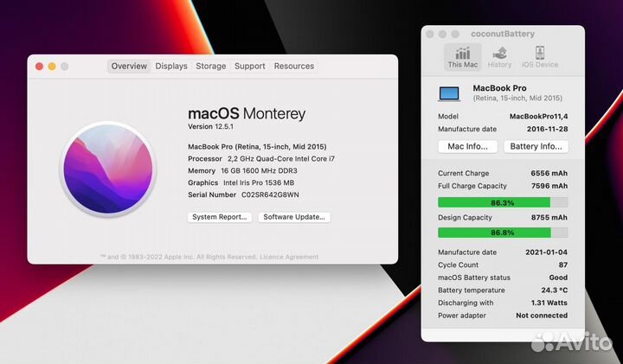Click the MacBook Pro laptop icon
The image size is (623, 364).
[x=449, y=94]
